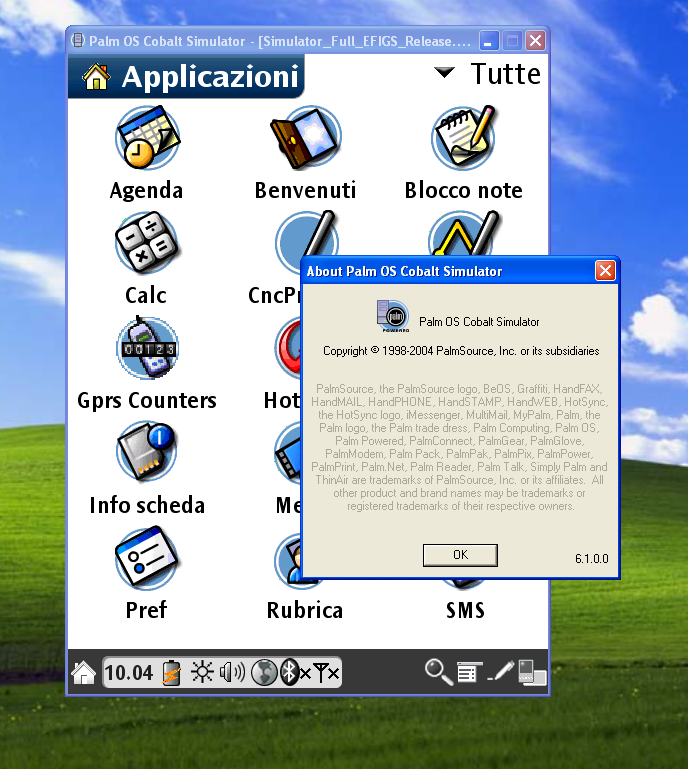Open the Calc calculator icon

(147, 242)
